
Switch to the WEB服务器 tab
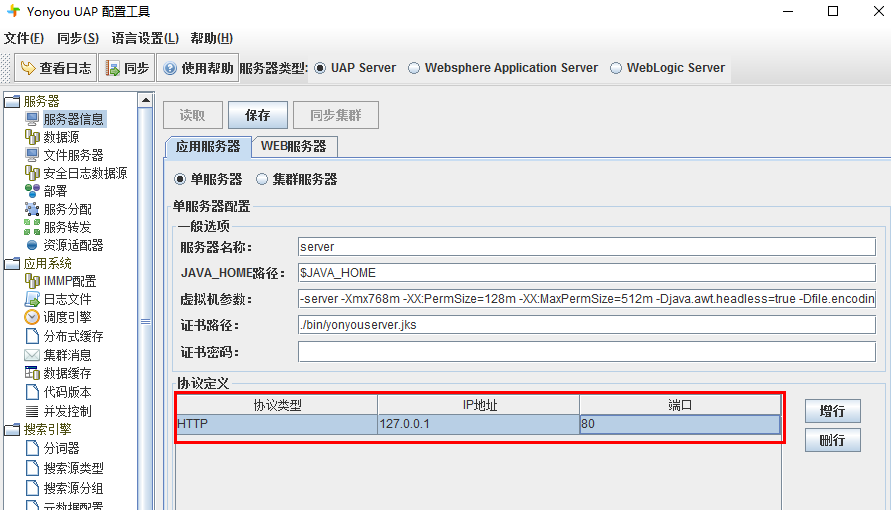pyautogui.click(x=294, y=147)
